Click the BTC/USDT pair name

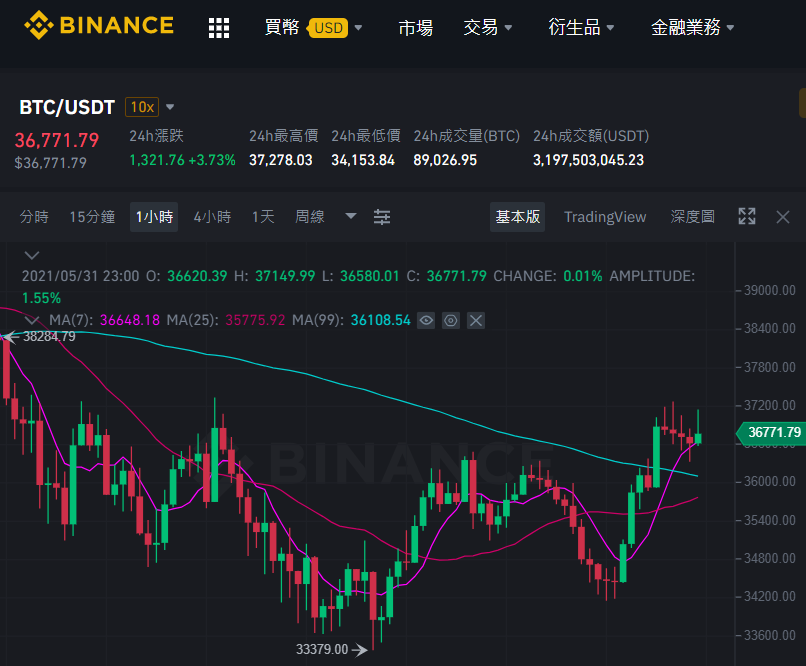(x=67, y=107)
